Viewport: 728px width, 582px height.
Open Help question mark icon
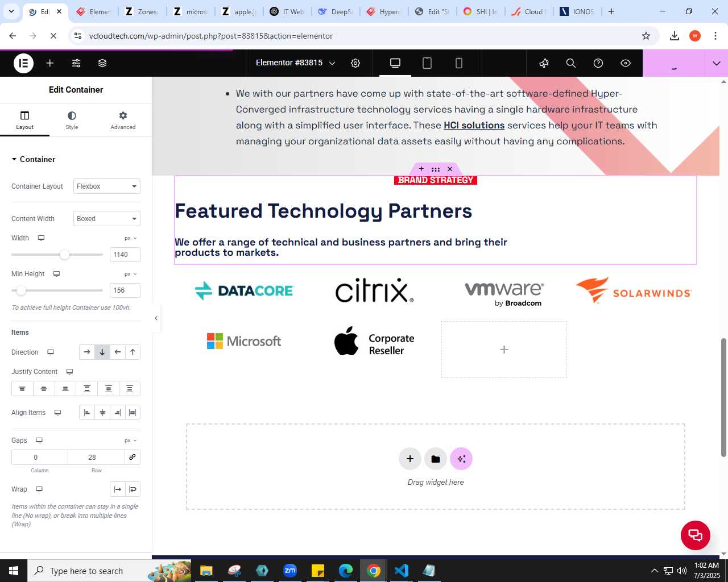point(598,63)
